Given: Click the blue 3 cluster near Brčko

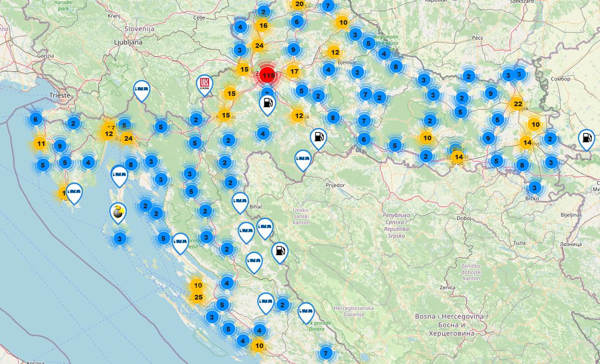Looking at the screenshot, I should click(x=535, y=187).
